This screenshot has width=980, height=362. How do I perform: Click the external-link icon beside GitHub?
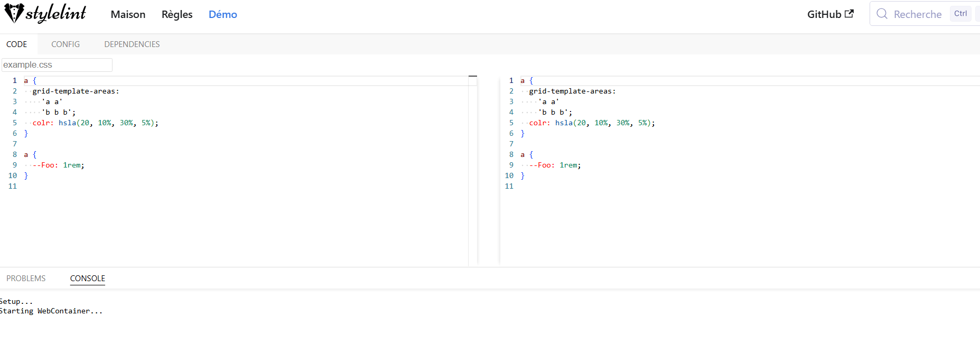tap(849, 14)
